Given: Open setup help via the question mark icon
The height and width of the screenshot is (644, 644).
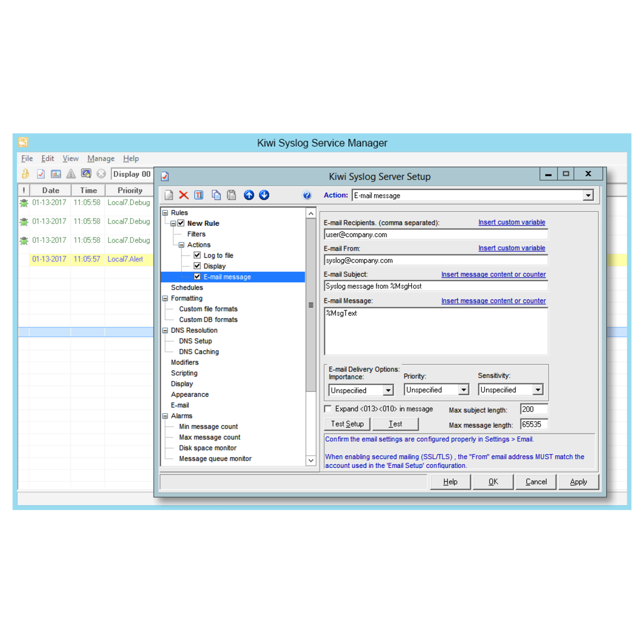Looking at the screenshot, I should tap(306, 195).
